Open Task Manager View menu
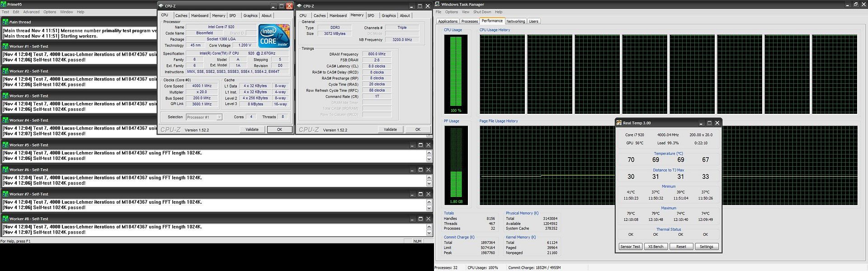Image resolution: width=868 pixels, height=271 pixels. [x=466, y=12]
